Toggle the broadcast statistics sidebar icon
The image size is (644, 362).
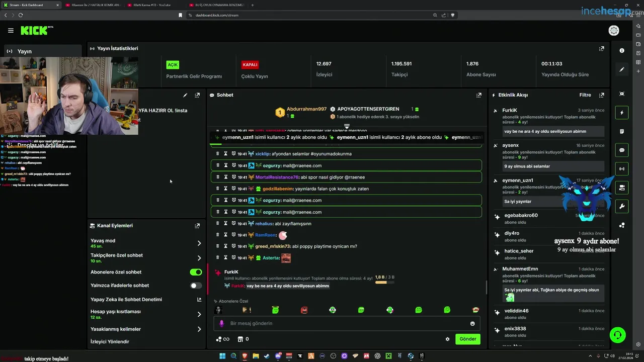point(622,169)
